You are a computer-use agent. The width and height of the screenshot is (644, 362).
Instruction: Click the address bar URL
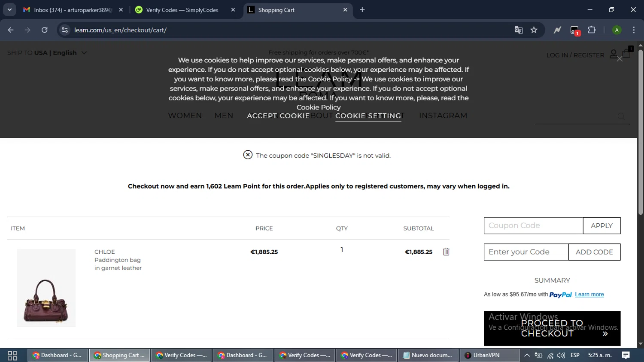[120, 30]
